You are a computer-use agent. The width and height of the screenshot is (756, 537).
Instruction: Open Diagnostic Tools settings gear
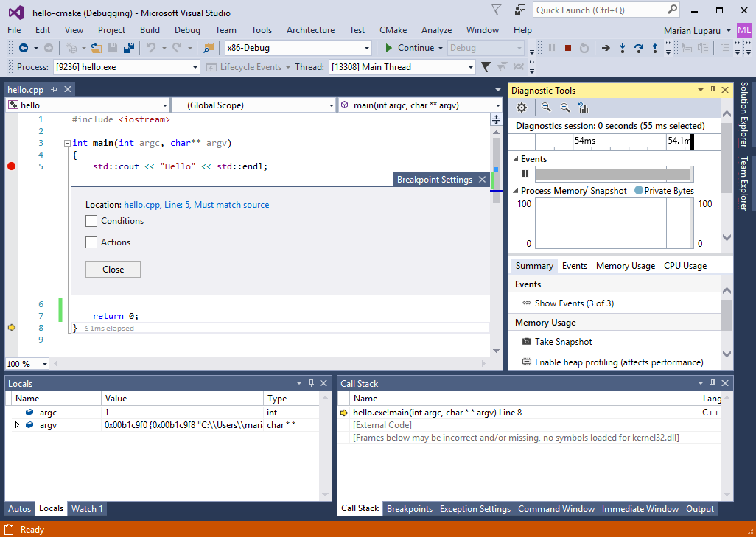[x=522, y=107]
